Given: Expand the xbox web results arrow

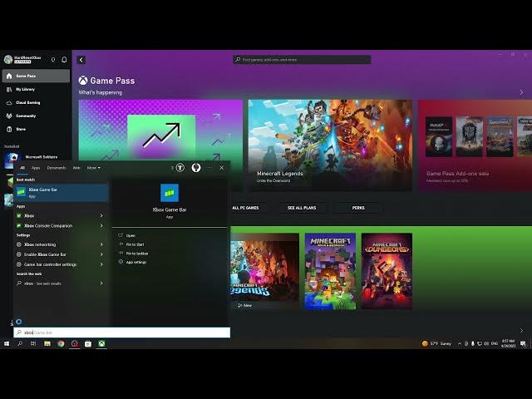Looking at the screenshot, I should click(101, 283).
